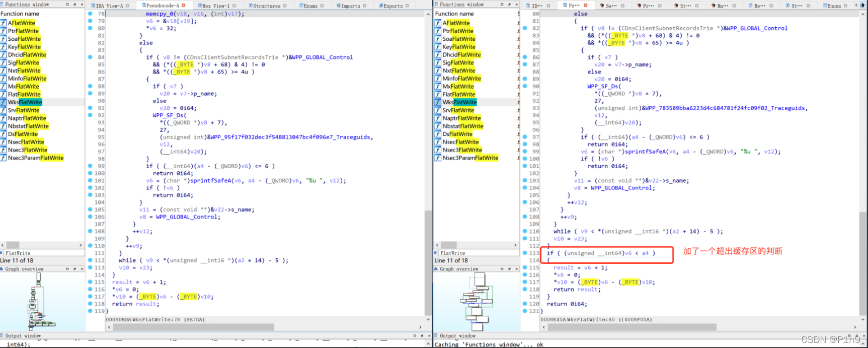This screenshot has width=868, height=348.
Task: Click right pseudocode vertical scrollbar up arrow
Action: pyautogui.click(x=863, y=14)
